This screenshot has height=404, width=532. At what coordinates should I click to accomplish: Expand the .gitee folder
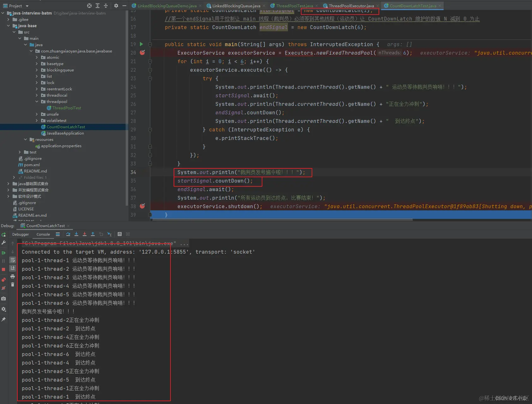9,20
